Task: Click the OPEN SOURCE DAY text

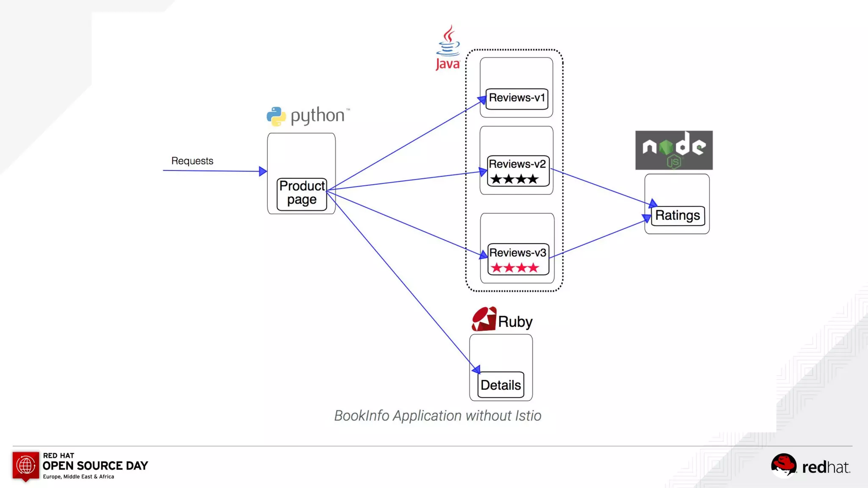Action: click(x=95, y=466)
